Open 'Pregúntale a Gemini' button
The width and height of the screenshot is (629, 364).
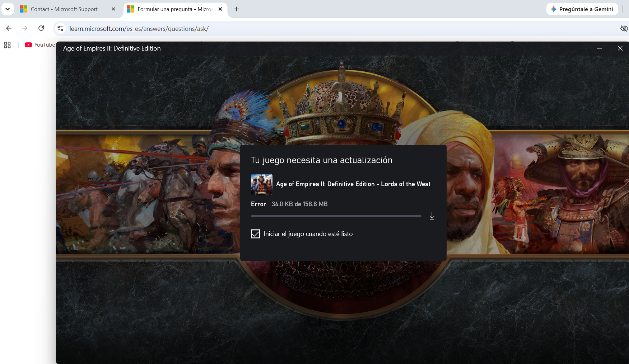[x=582, y=9]
